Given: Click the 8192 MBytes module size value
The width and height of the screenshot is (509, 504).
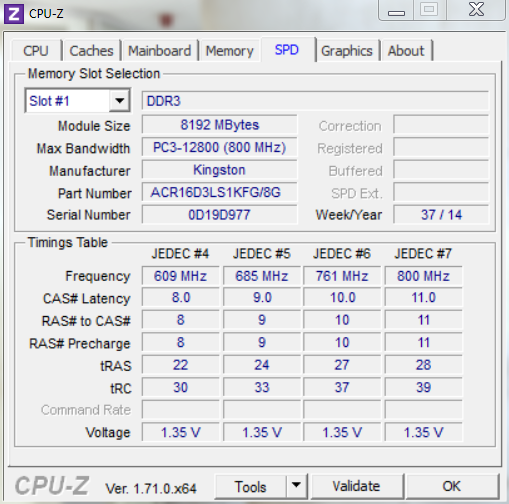Looking at the screenshot, I should [219, 125].
